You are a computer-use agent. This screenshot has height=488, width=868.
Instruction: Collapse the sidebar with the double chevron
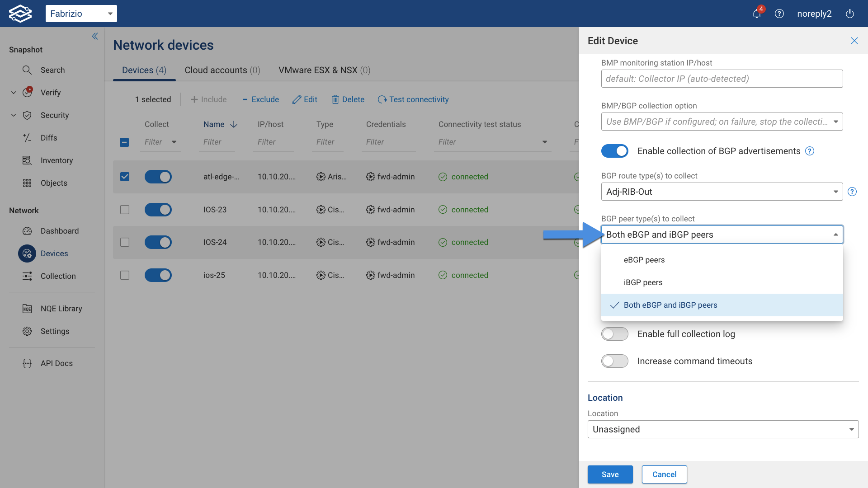(x=95, y=36)
